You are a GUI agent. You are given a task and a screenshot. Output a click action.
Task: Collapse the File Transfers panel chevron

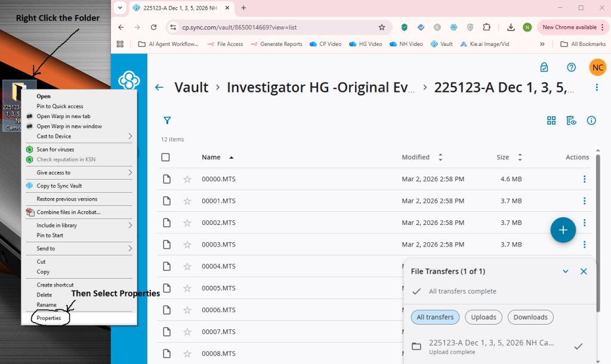pyautogui.click(x=566, y=271)
